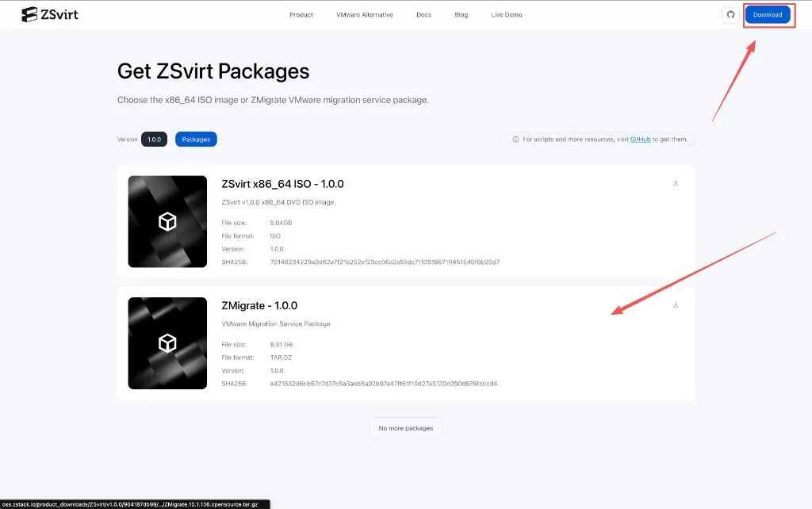Click the ZSvirt x86_64 ISO - 1.0.0 title
The image size is (812, 509).
[282, 184]
